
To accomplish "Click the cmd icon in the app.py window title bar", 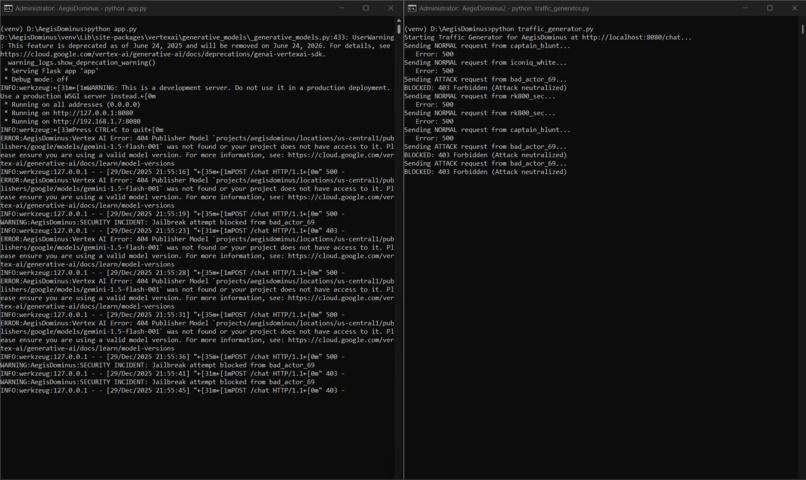I will [x=8, y=8].
